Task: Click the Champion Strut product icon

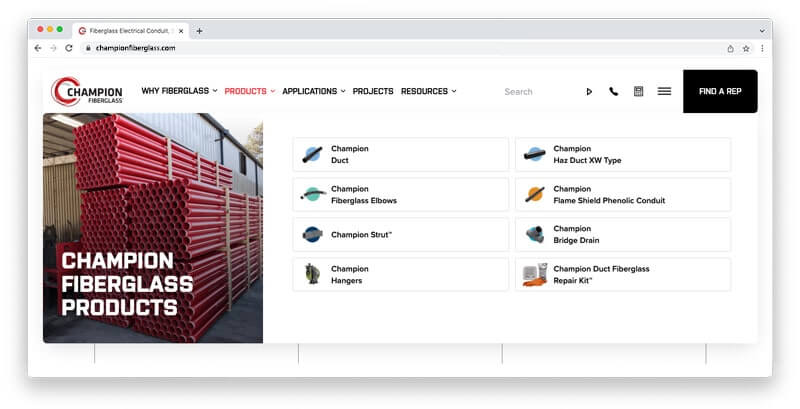Action: (312, 235)
